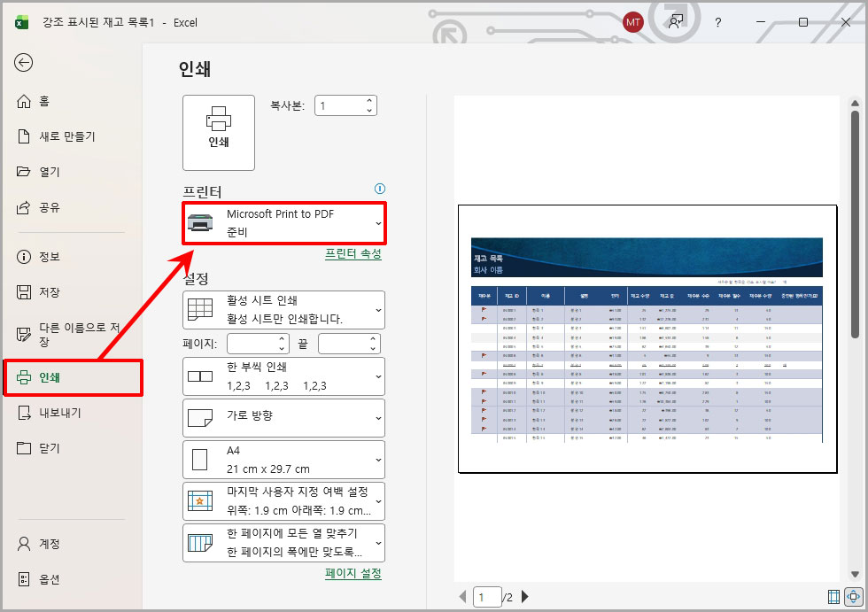Click the large Print printer icon
This screenshot has height=612, width=868.
[218, 131]
